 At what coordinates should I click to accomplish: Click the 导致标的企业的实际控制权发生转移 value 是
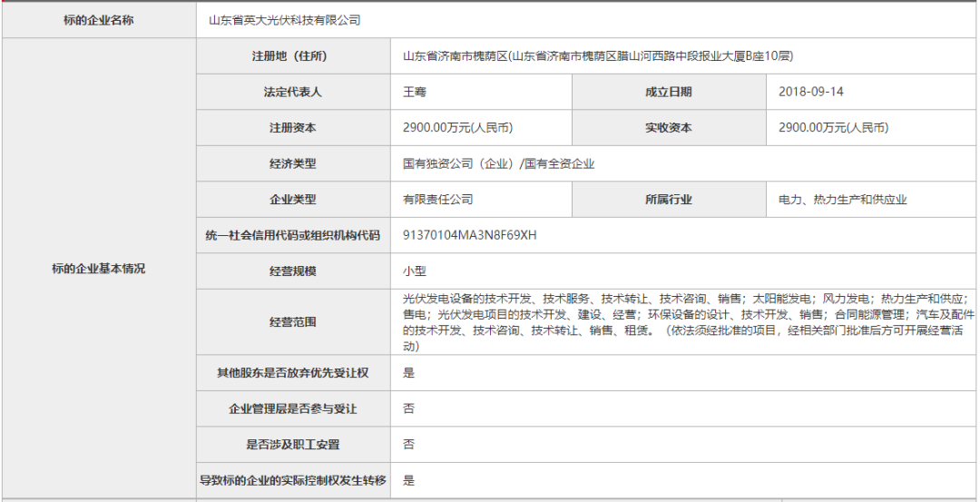click(408, 480)
